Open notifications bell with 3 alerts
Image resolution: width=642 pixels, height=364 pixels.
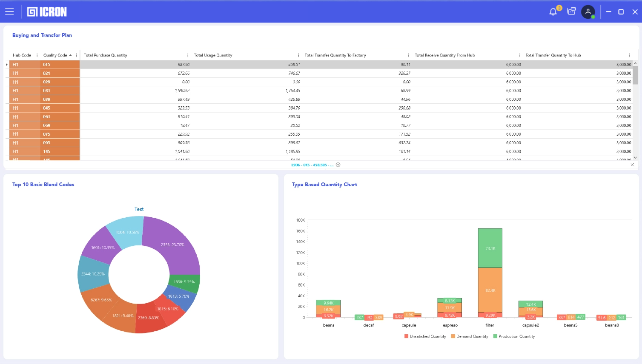[553, 11]
